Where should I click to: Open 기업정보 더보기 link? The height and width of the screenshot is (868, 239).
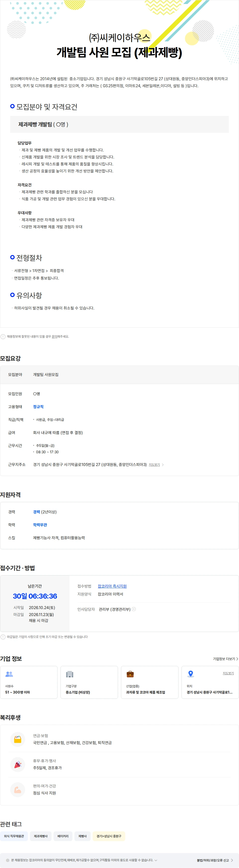pyautogui.click(x=226, y=659)
